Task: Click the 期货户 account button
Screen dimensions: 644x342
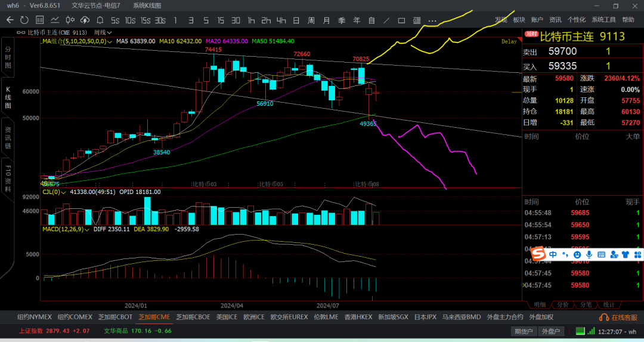Action: (524, 331)
